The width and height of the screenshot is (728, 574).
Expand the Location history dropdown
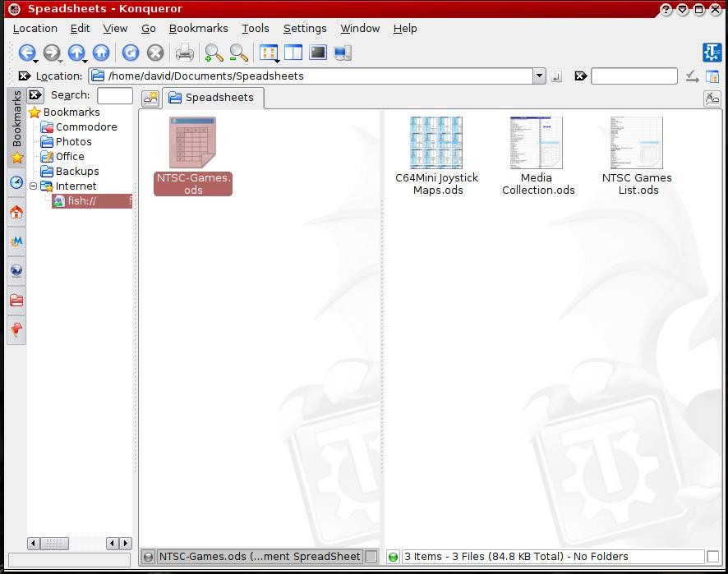pyautogui.click(x=539, y=76)
